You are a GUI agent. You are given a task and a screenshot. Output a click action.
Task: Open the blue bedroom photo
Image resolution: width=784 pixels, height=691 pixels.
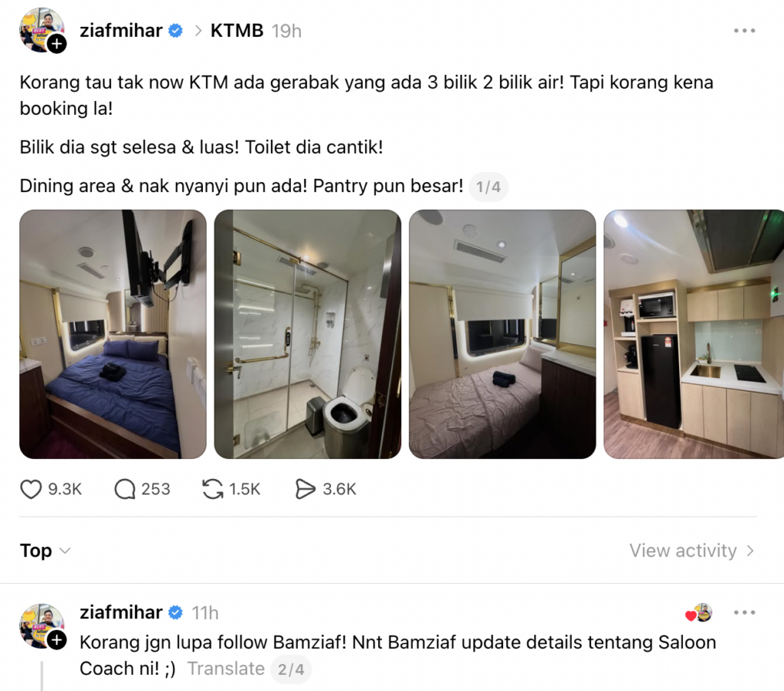(x=113, y=334)
